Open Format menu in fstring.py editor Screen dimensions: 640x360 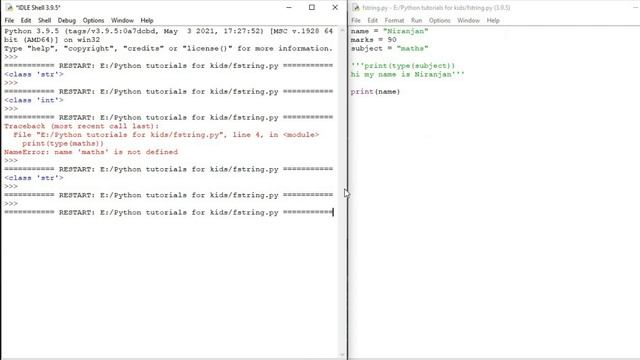394,20
